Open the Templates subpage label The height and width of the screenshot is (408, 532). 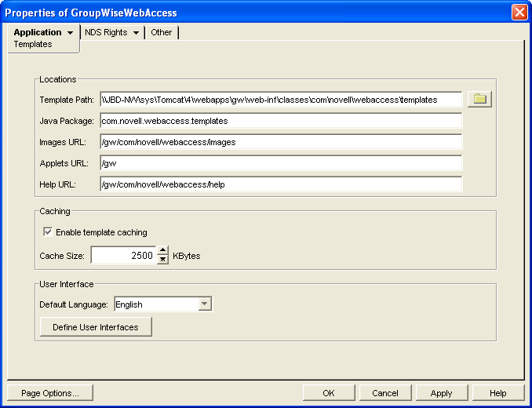pyautogui.click(x=33, y=44)
